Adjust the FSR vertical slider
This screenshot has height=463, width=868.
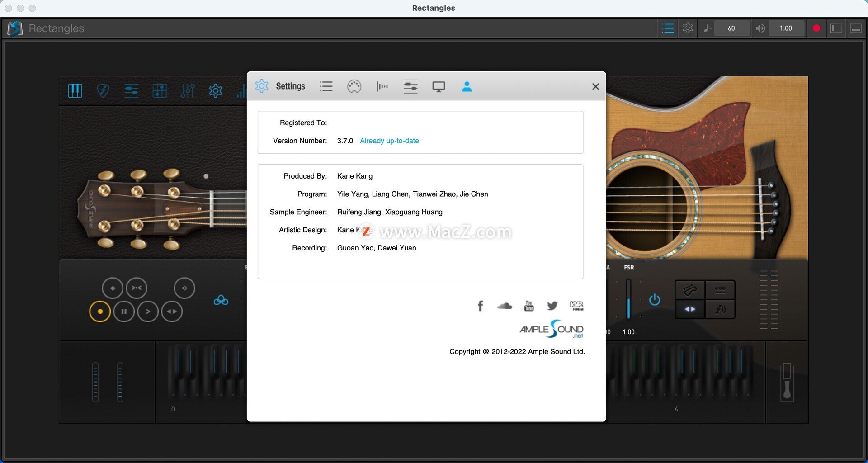628,299
